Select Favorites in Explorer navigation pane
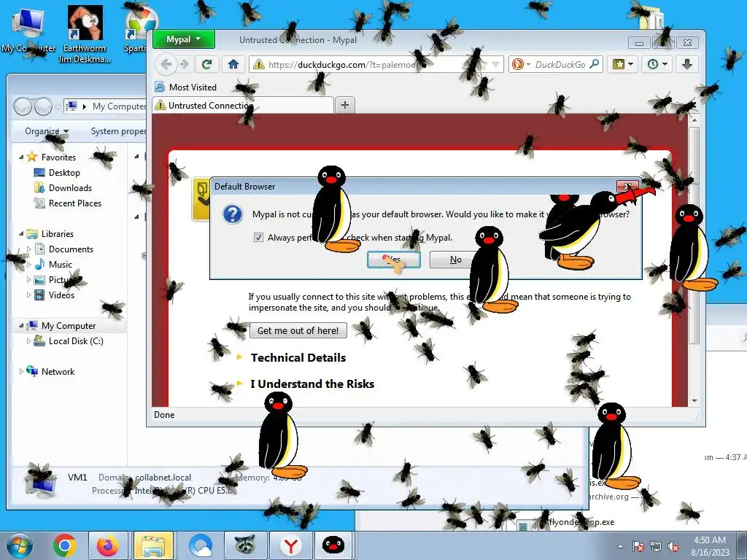This screenshot has height=560, width=747. click(58, 157)
